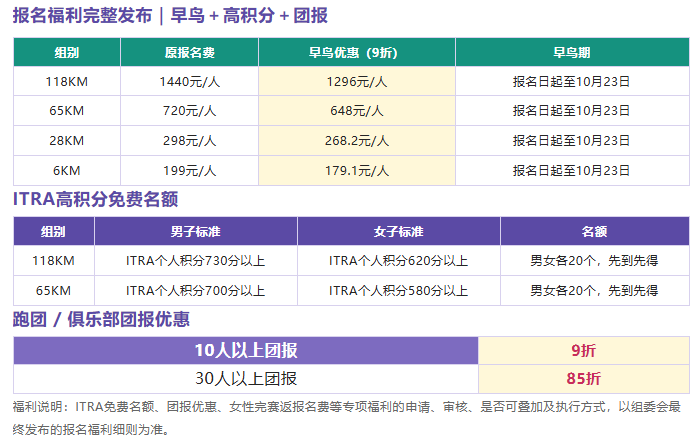Select the 6KM group row label
Screen dimensions: 698x446
(x=67, y=170)
